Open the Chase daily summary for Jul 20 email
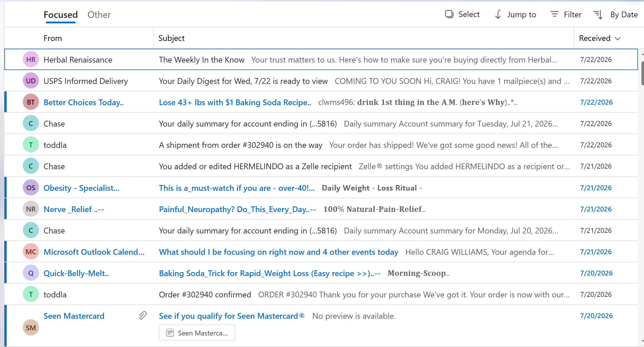Image resolution: width=644 pixels, height=347 pixels. [x=321, y=230]
